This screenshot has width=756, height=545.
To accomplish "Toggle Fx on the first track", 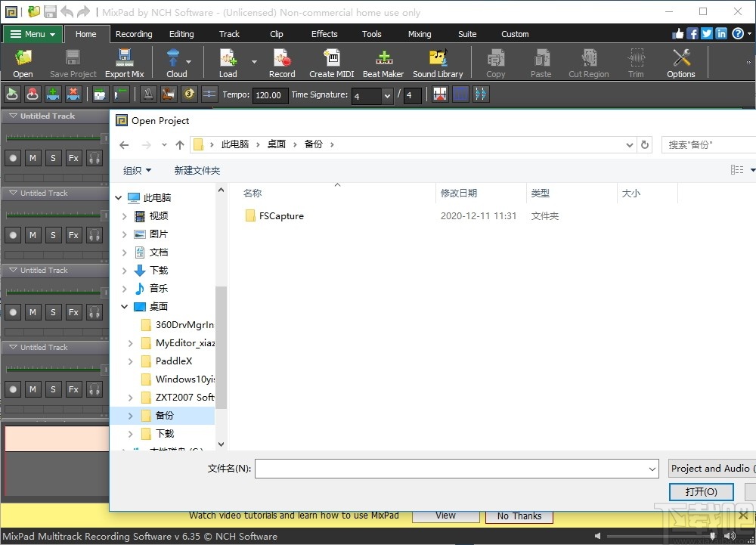I will pyautogui.click(x=73, y=157).
